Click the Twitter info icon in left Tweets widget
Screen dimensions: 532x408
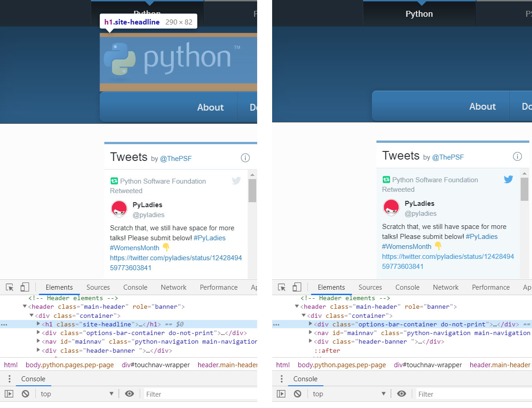[x=245, y=158]
